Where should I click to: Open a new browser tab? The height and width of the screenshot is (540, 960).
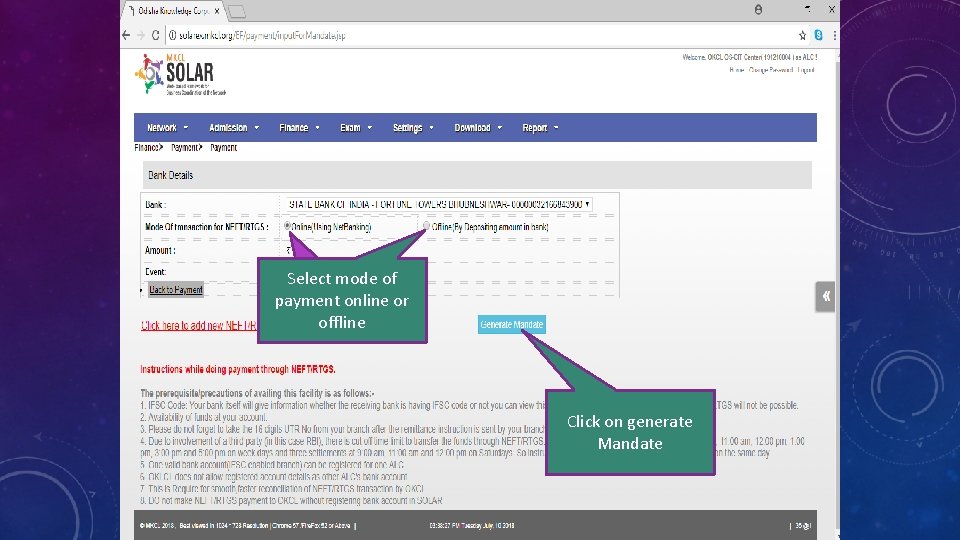click(x=236, y=11)
